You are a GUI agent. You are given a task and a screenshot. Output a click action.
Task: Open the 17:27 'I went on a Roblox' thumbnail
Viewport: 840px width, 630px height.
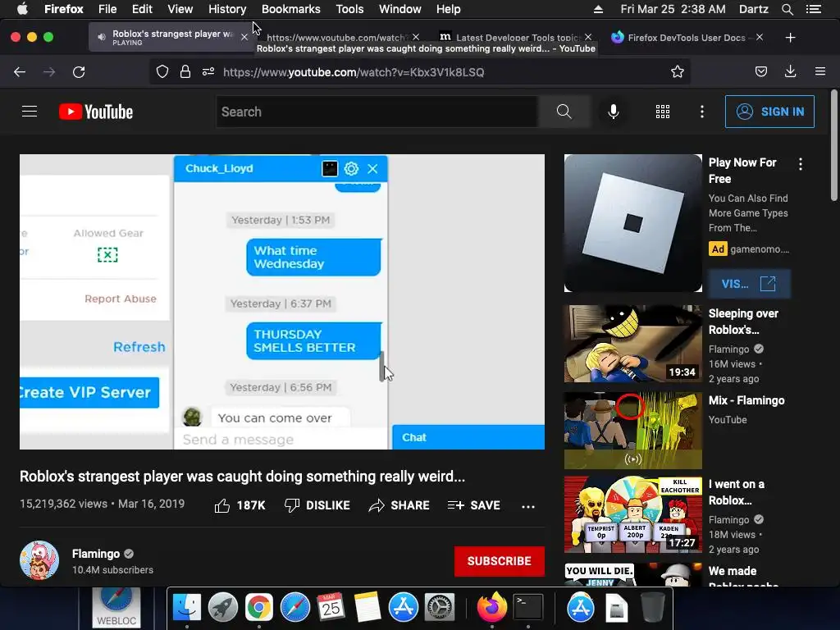[632, 514]
